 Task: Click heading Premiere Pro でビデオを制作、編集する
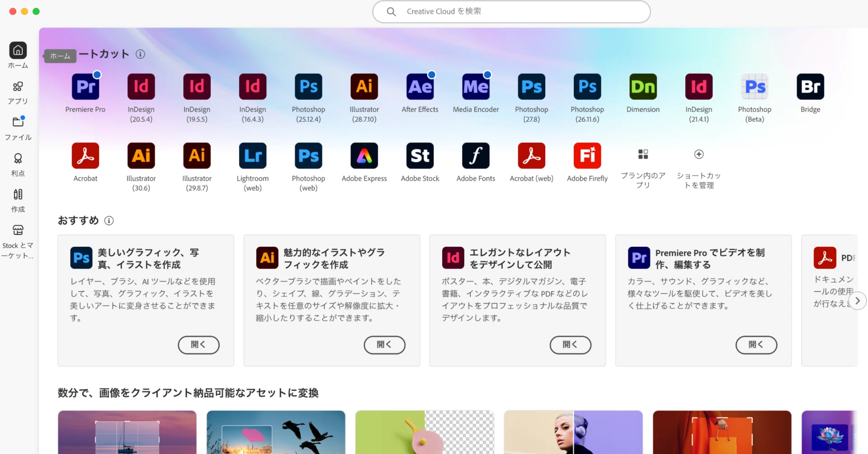tap(710, 258)
